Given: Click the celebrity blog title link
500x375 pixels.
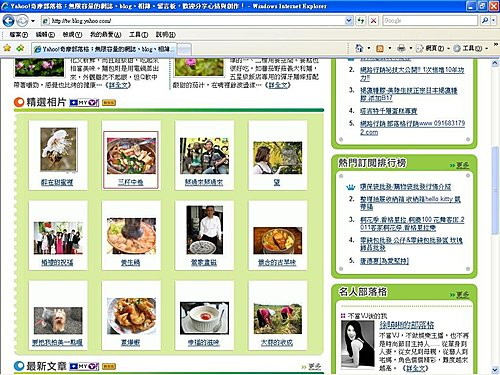Looking at the screenshot, I should [x=407, y=324].
